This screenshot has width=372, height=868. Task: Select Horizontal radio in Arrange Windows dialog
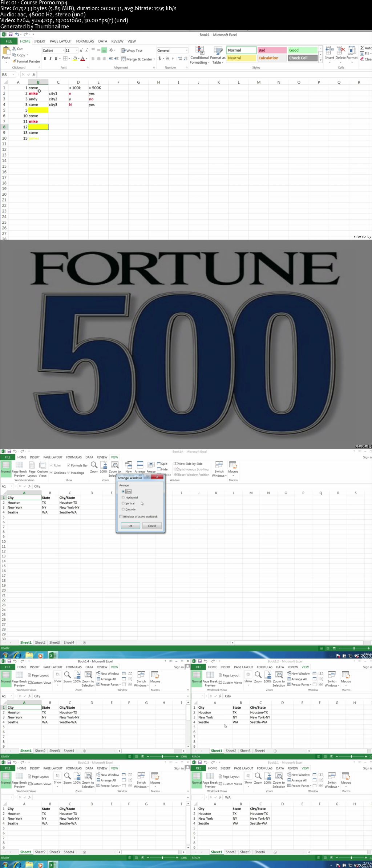123,497
